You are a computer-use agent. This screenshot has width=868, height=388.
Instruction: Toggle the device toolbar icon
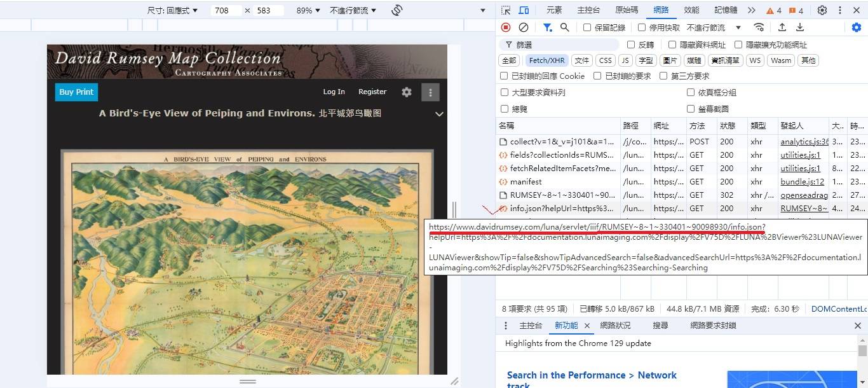[524, 10]
